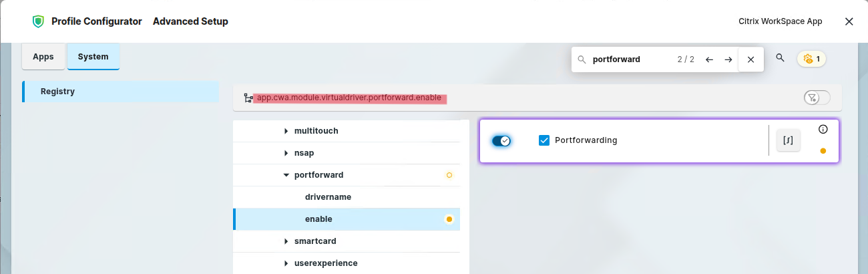
Task: Clear the portforward search box
Action: pyautogui.click(x=750, y=59)
